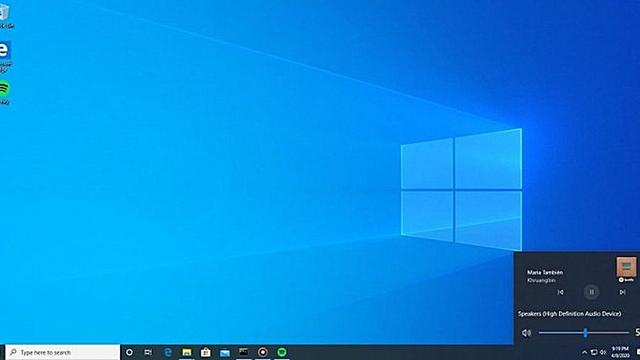Select the Spotify desktop shortcut
Screen dimensions: 640x360
(x=4, y=92)
